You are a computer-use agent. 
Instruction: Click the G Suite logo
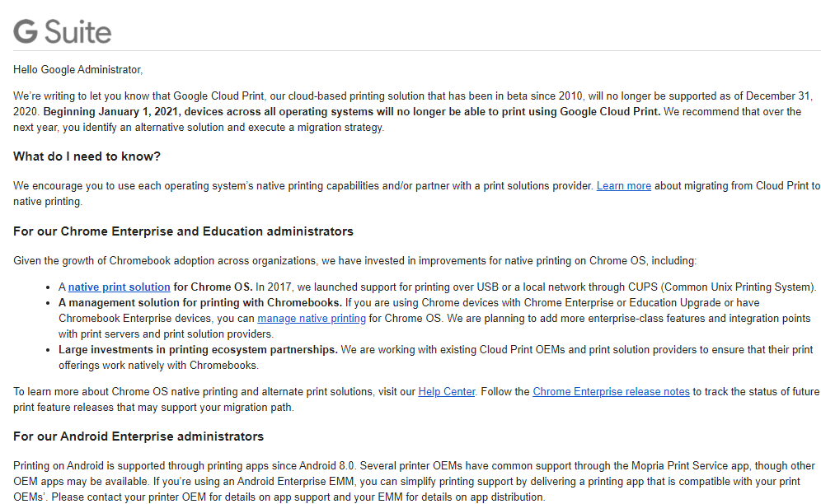(63, 31)
